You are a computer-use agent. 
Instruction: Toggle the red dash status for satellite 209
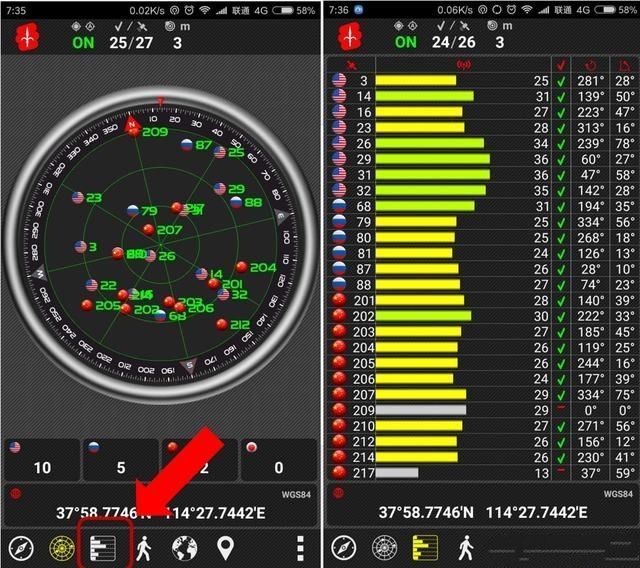coord(562,409)
